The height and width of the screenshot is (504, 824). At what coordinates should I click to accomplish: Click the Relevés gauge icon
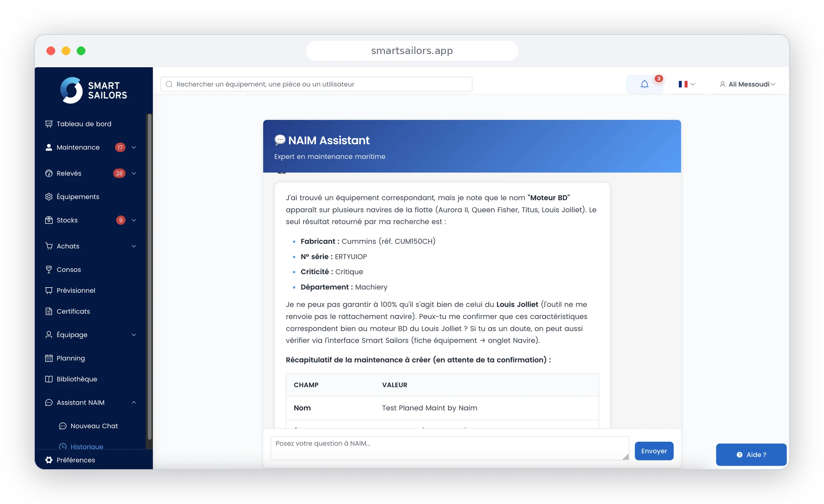tap(49, 173)
